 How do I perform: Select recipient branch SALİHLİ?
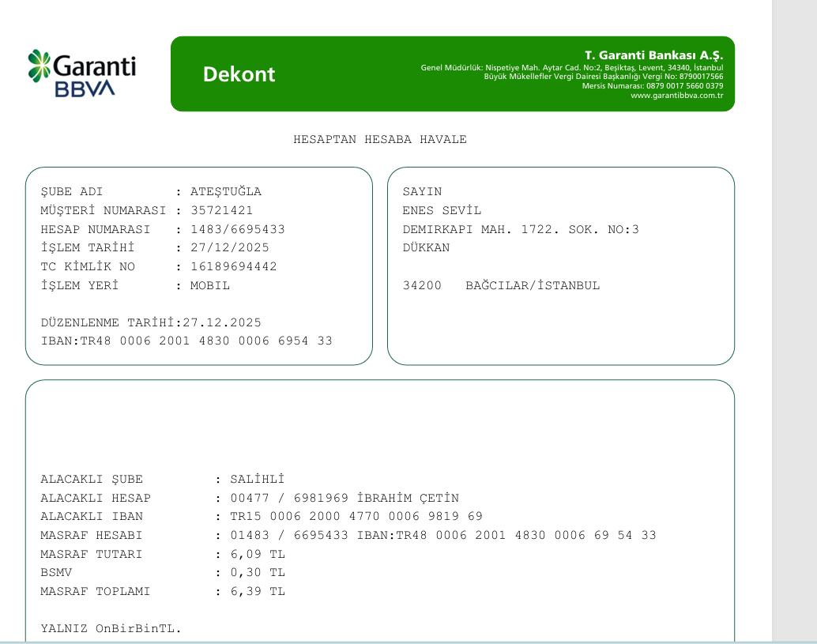coord(258,480)
